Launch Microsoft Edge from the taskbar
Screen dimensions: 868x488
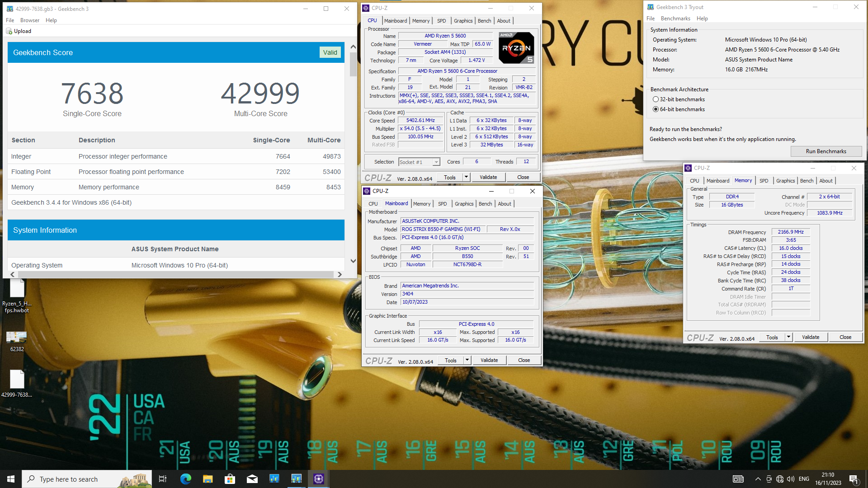[185, 479]
